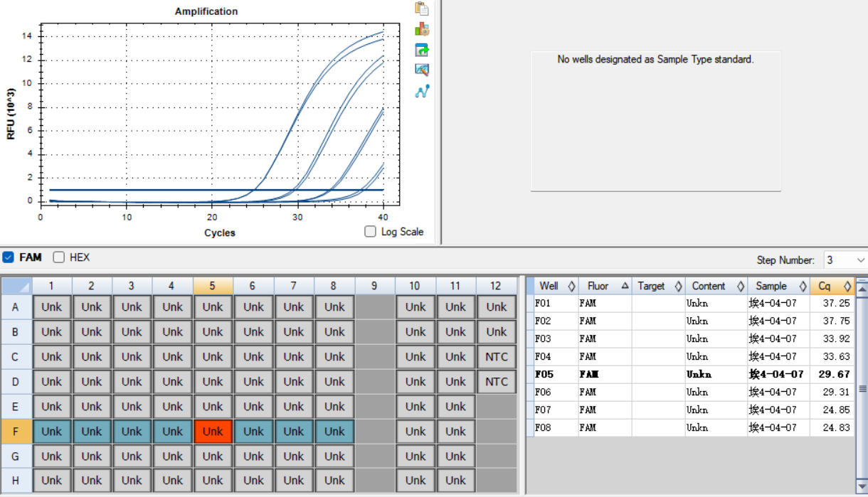Select Unk well F8
This screenshot has height=497, width=868.
[334, 432]
